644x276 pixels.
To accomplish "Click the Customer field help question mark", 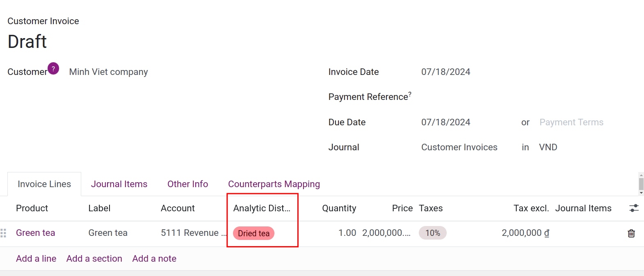I will (53, 68).
